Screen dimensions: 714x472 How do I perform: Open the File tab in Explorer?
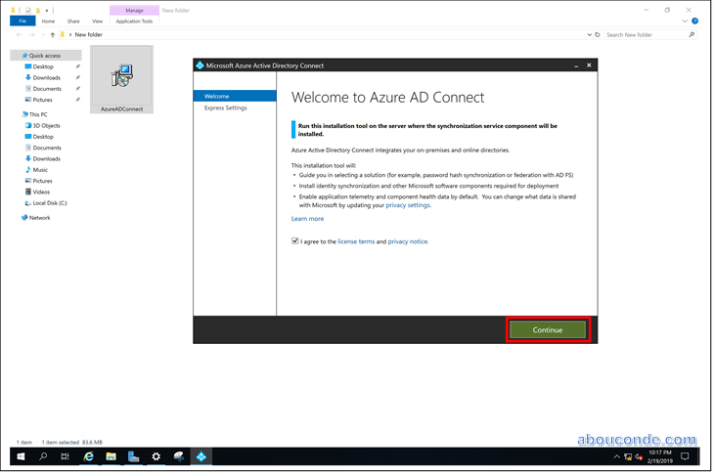click(22, 20)
